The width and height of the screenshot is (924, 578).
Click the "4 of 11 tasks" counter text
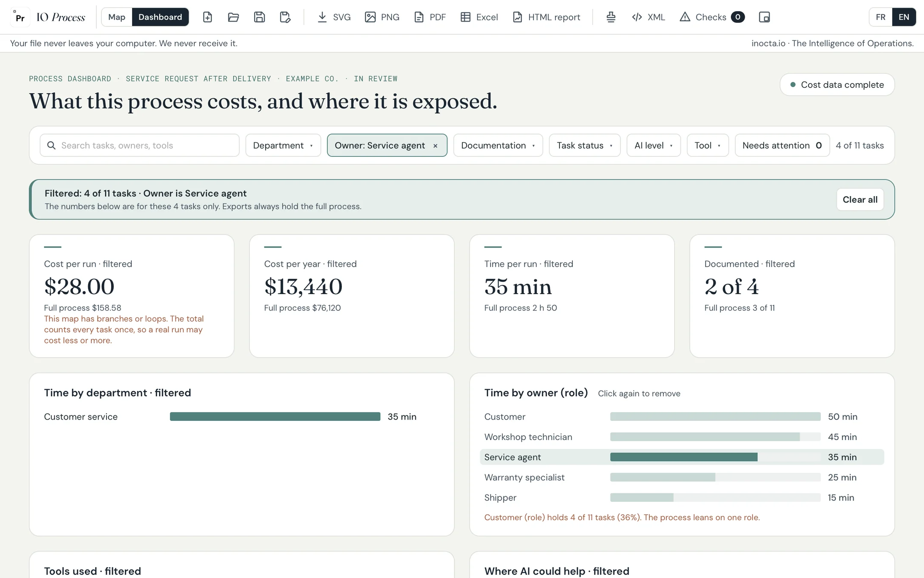click(x=860, y=146)
